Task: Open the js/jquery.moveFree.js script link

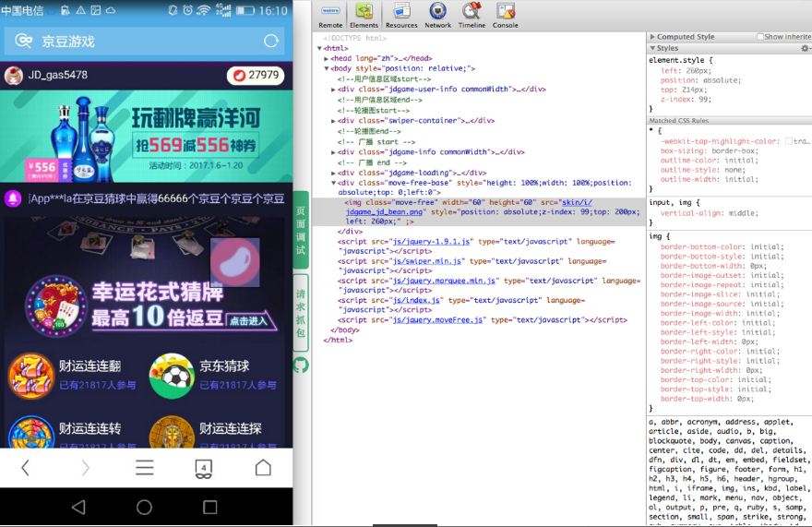Action: click(437, 320)
